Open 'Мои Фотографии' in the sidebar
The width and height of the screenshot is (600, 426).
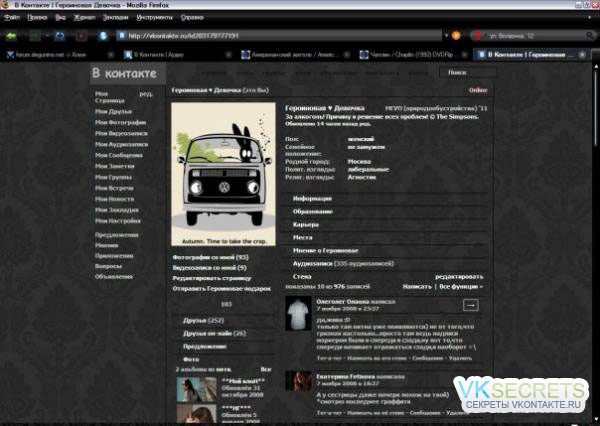click(121, 122)
